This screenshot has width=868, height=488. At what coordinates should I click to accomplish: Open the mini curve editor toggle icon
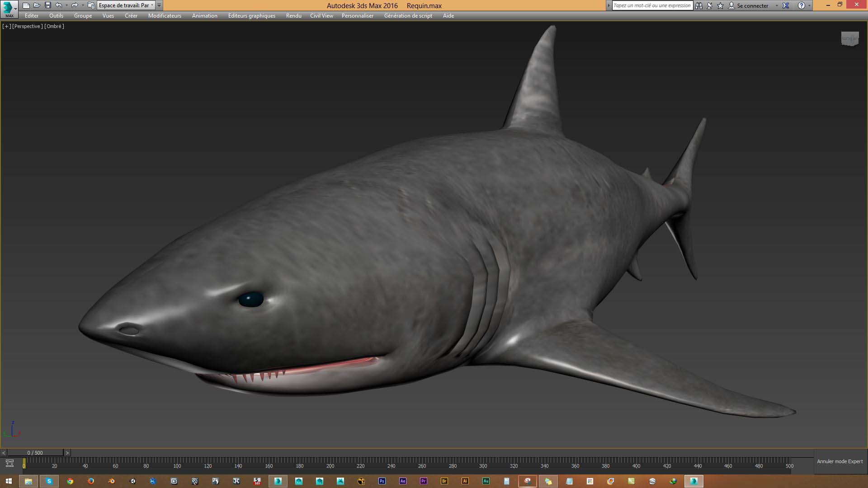[x=9, y=463]
